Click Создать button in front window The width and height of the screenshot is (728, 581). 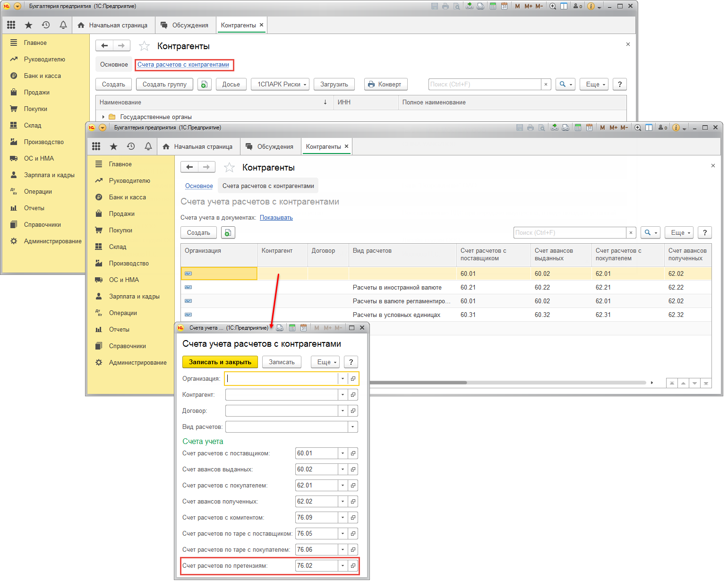pos(198,232)
